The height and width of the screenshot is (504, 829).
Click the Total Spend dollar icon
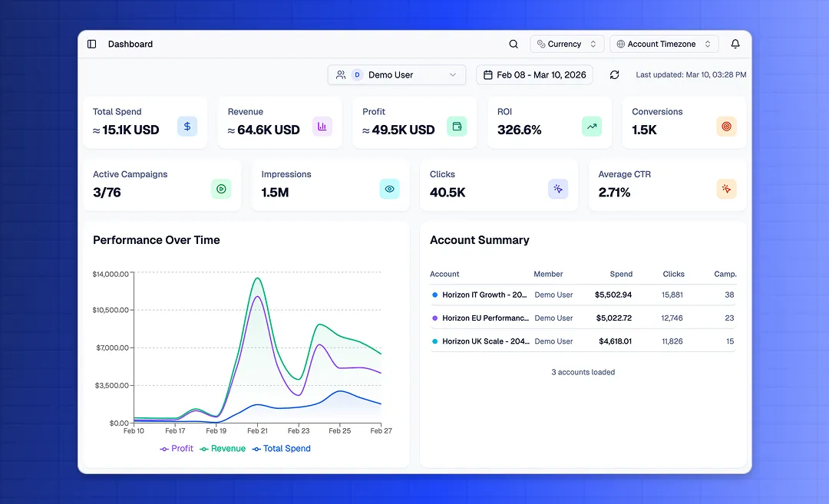click(187, 126)
